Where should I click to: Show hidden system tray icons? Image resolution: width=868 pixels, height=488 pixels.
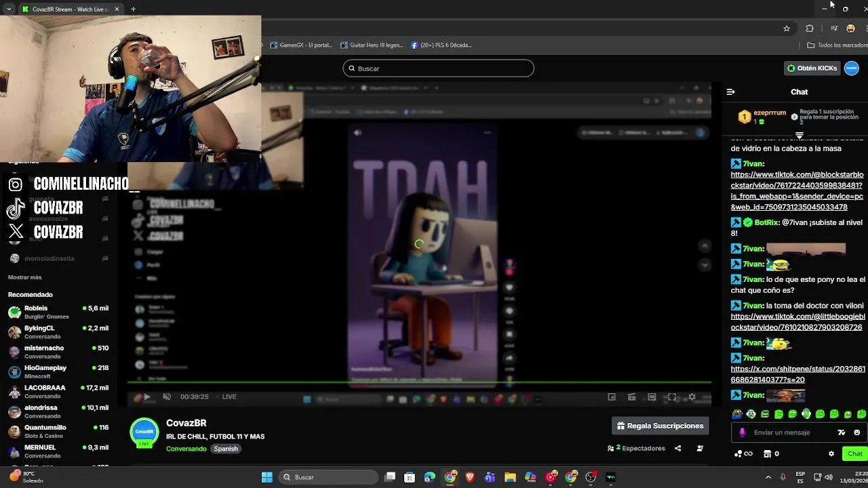point(768,477)
